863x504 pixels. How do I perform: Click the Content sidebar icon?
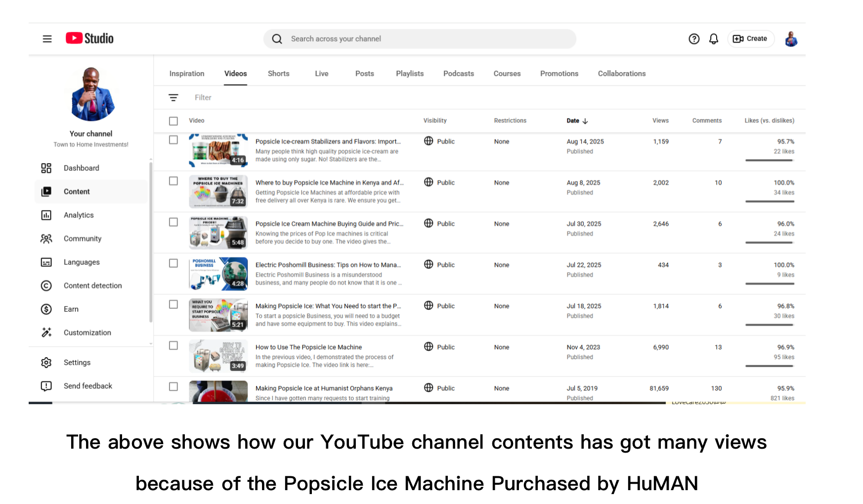(46, 191)
